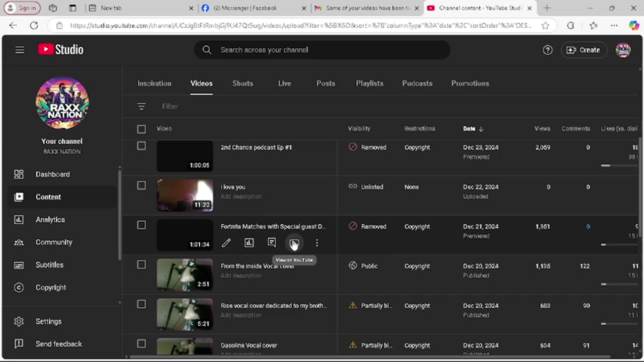644x362 pixels.
Task: Select the Rise vocal cover checkbox
Action: point(141,304)
